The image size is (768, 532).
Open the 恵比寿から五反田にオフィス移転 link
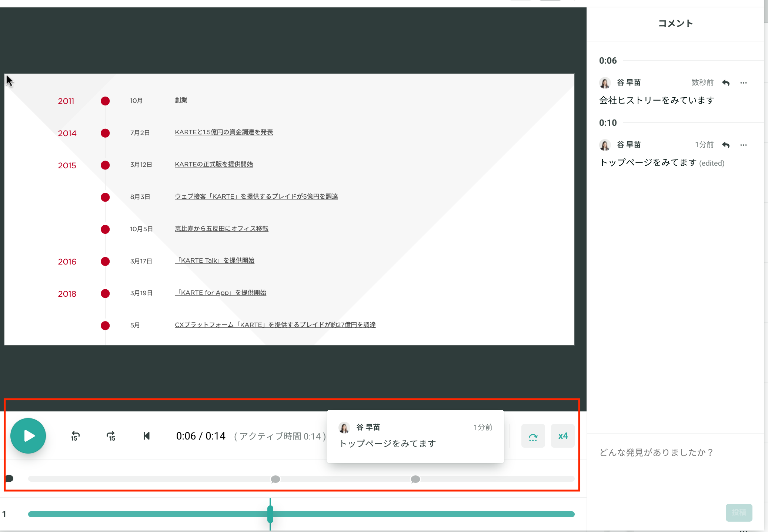point(222,229)
